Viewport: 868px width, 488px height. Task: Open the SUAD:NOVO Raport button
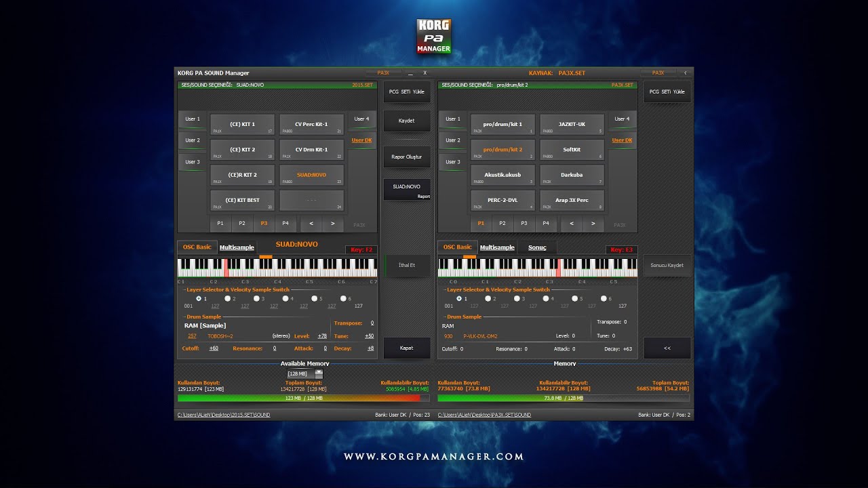pyautogui.click(x=406, y=190)
